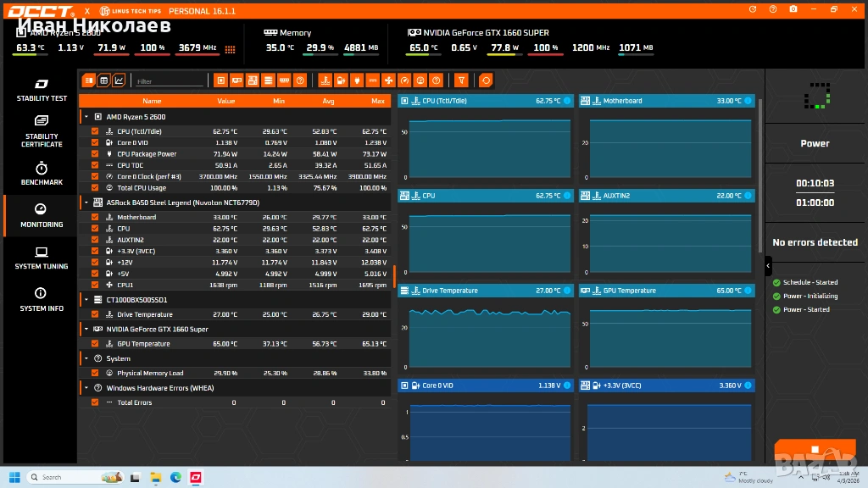Switch to graph view icon in toolbar
868x488 pixels.
[x=119, y=80]
